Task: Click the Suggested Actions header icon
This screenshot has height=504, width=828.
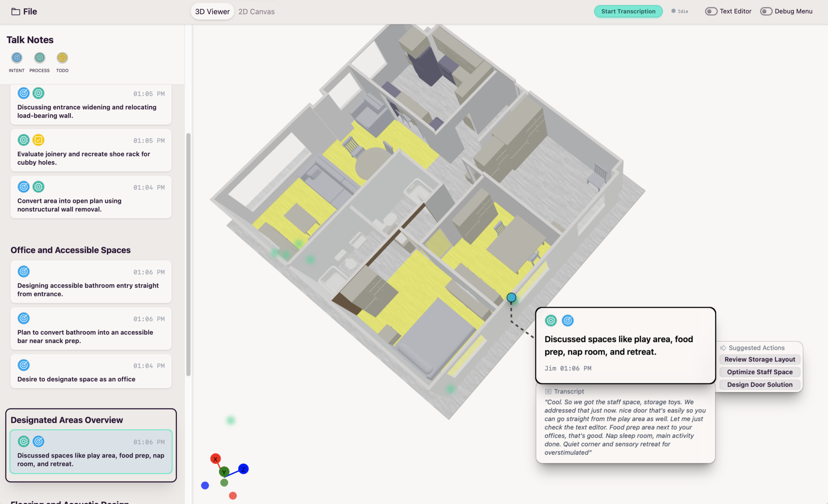Action: (723, 348)
